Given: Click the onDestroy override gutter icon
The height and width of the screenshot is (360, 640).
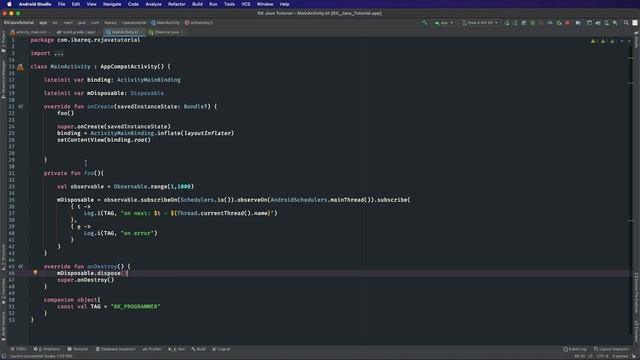Looking at the screenshot, I should tap(20, 267).
